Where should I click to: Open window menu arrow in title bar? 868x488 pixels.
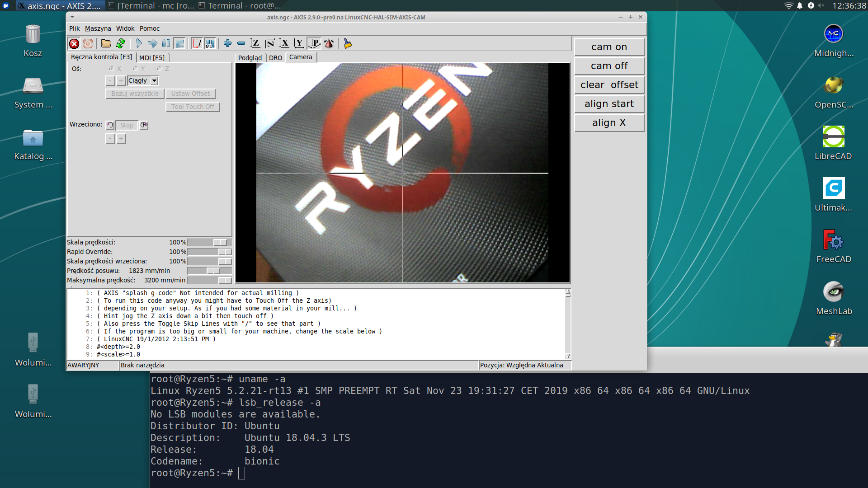[x=72, y=17]
